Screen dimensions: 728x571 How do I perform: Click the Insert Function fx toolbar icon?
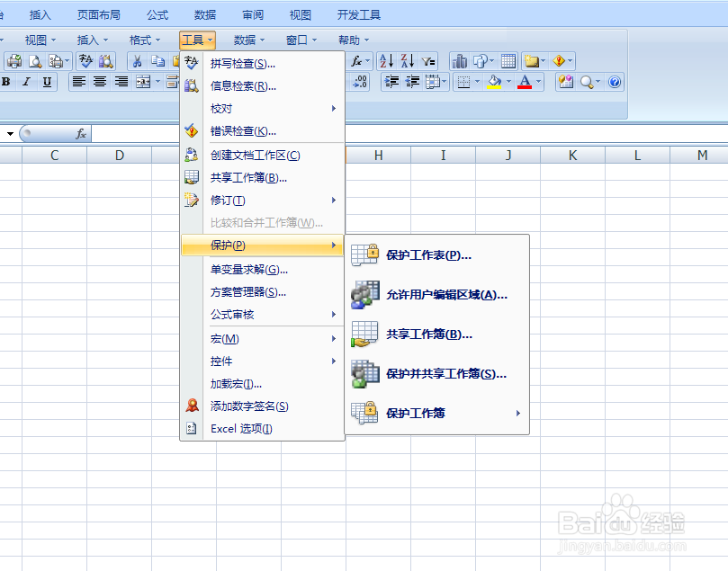(356, 61)
